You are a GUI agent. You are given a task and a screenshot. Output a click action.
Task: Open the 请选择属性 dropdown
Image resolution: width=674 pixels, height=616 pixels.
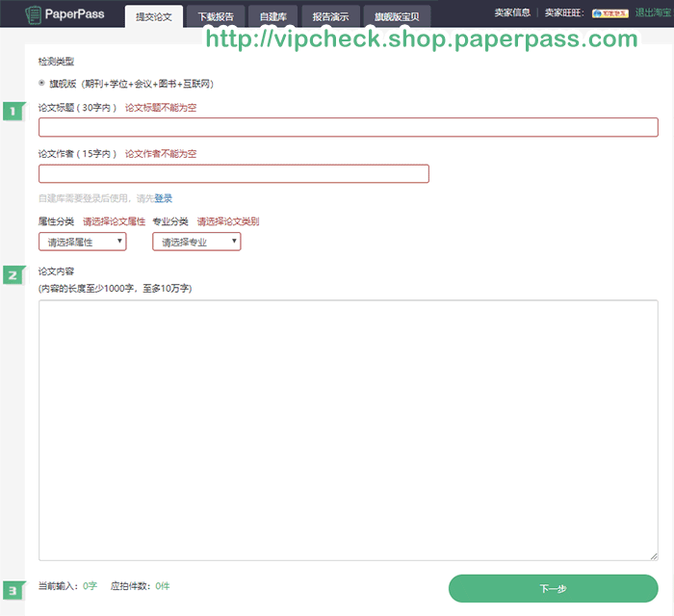pyautogui.click(x=83, y=242)
